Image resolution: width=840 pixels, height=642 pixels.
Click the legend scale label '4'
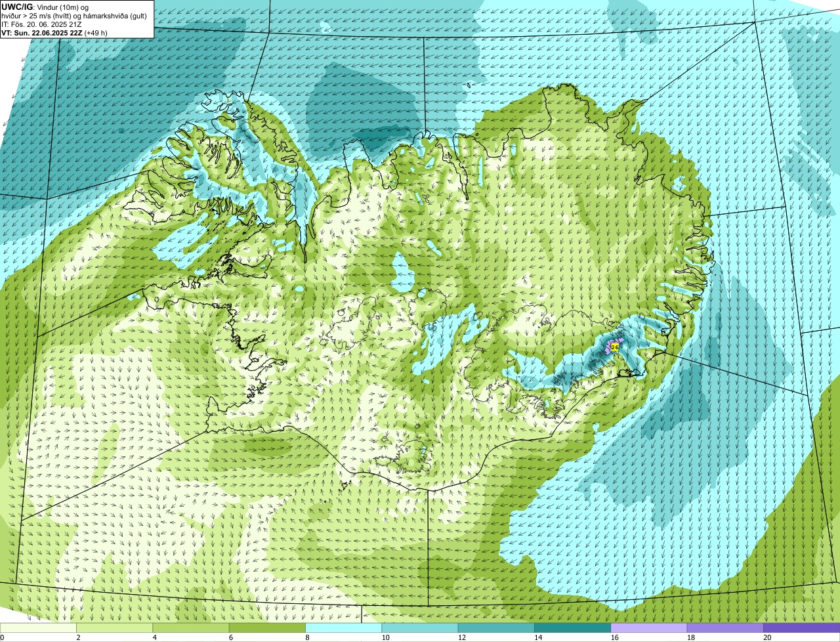pos(155,637)
